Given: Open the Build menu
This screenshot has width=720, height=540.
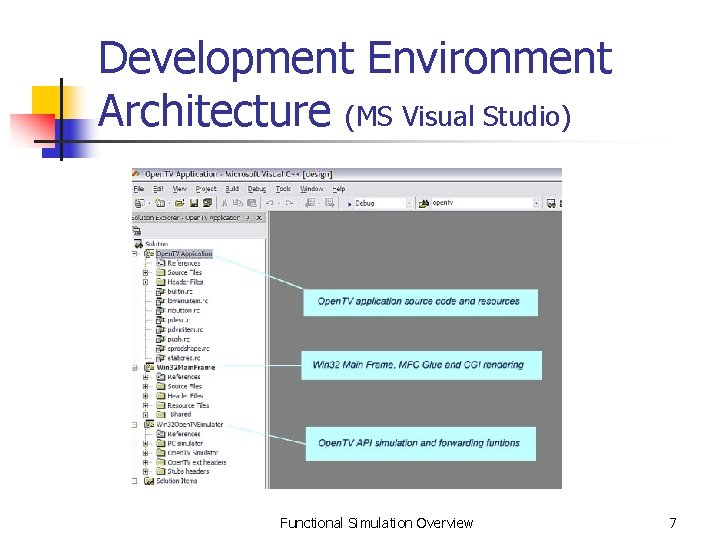Looking at the screenshot, I should coord(232,189).
